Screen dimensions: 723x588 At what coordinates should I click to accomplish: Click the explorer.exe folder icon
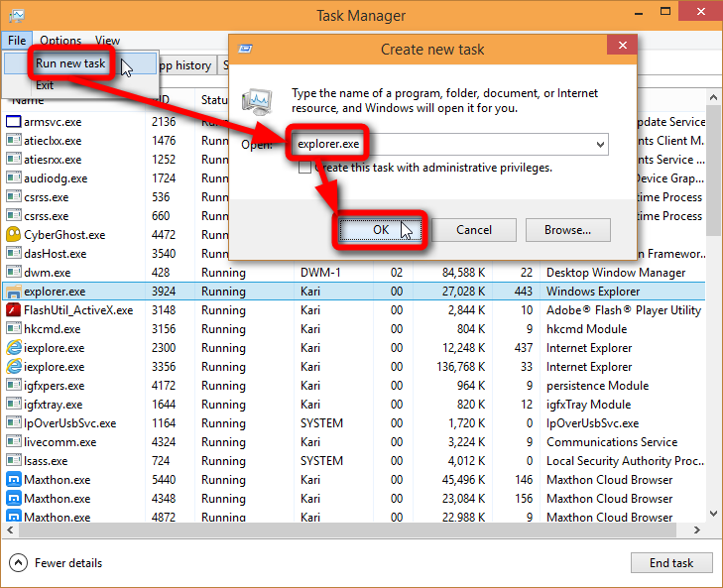point(13,291)
